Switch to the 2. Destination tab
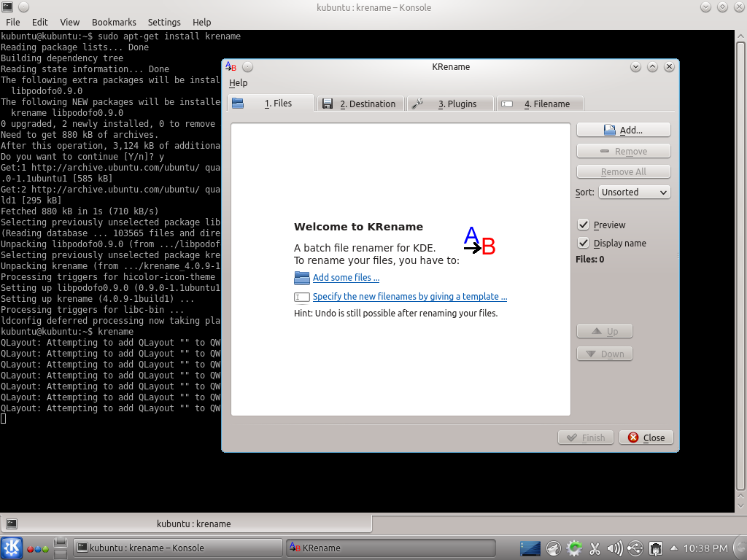Image resolution: width=747 pixels, height=560 pixels. click(x=362, y=104)
